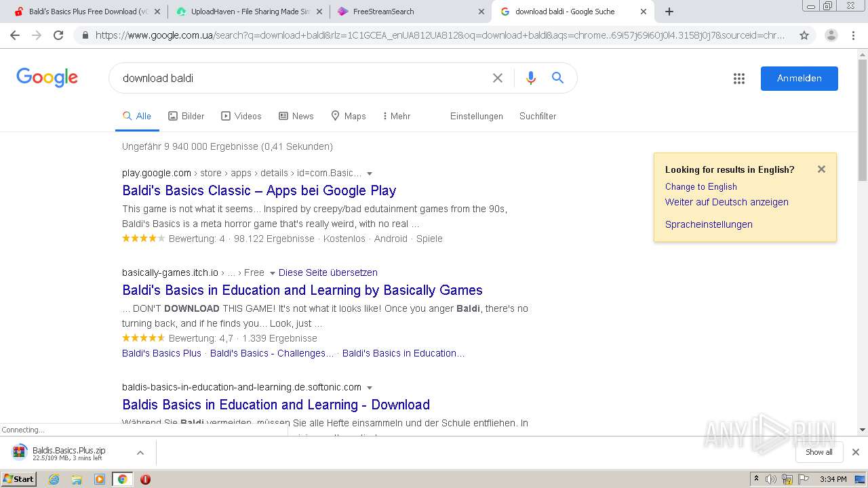Switch to Videos search tab

[241, 116]
